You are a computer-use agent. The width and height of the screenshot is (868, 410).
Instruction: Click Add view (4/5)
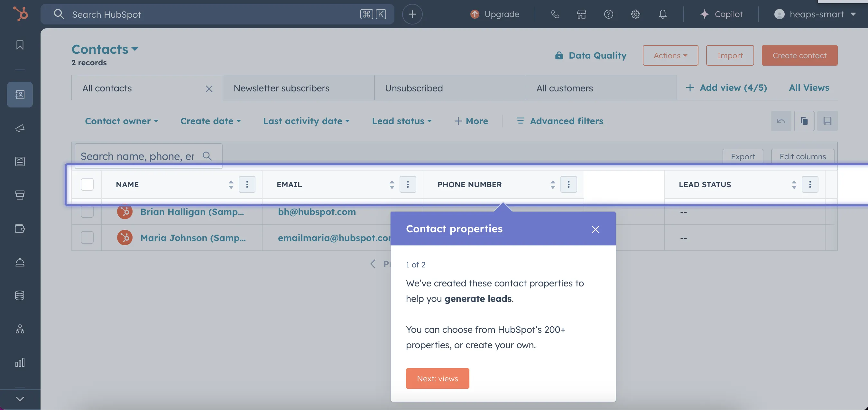click(726, 88)
